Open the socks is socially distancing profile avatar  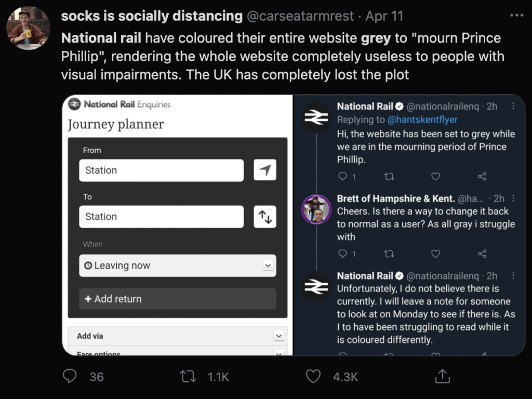pyautogui.click(x=28, y=28)
